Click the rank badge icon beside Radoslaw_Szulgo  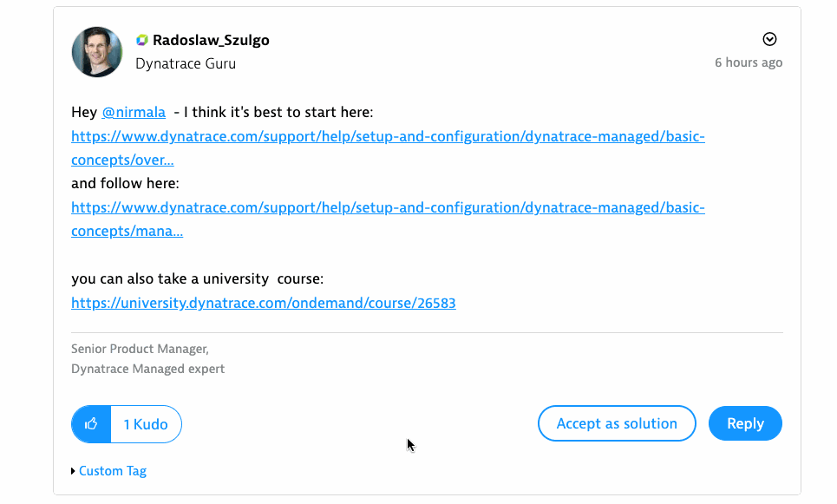(x=142, y=40)
